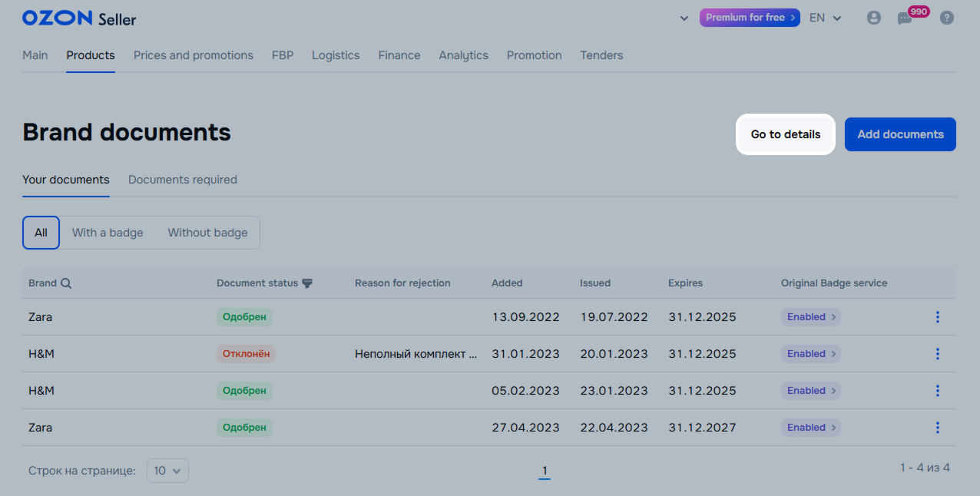Image resolution: width=980 pixels, height=496 pixels.
Task: Select the Your documents tab
Action: point(66,180)
